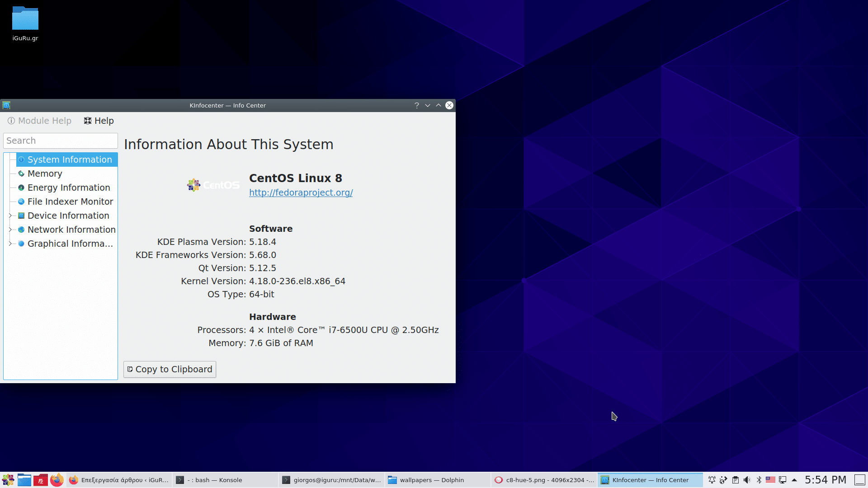Click the 'Information About This System' heading
868x488 pixels.
coord(229,144)
